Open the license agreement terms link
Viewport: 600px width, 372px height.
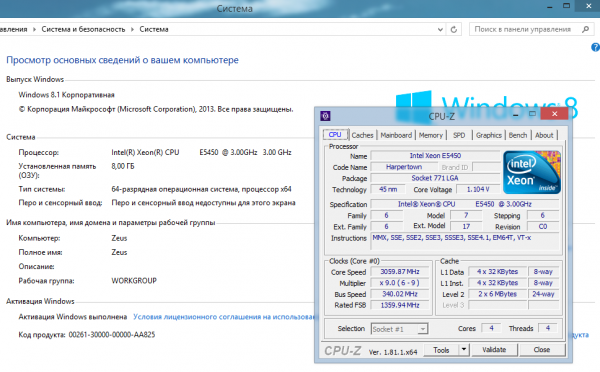click(224, 317)
